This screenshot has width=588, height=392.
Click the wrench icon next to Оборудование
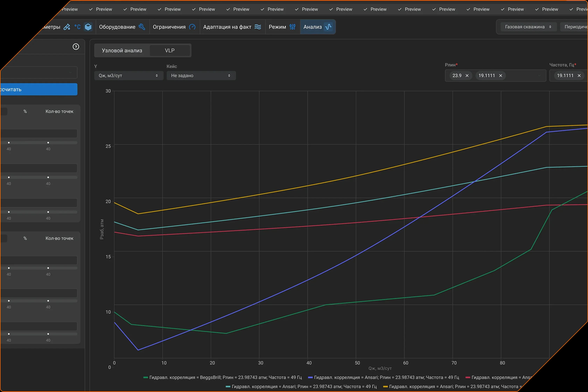[x=142, y=27]
